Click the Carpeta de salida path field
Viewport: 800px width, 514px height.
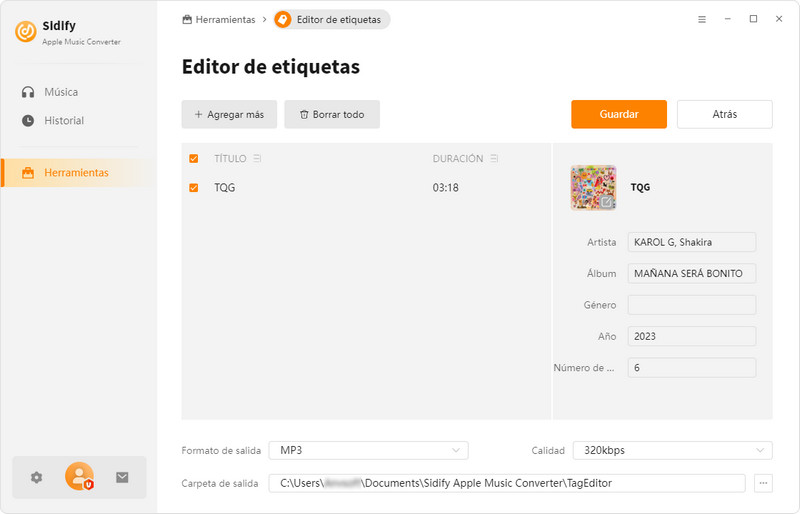point(507,483)
